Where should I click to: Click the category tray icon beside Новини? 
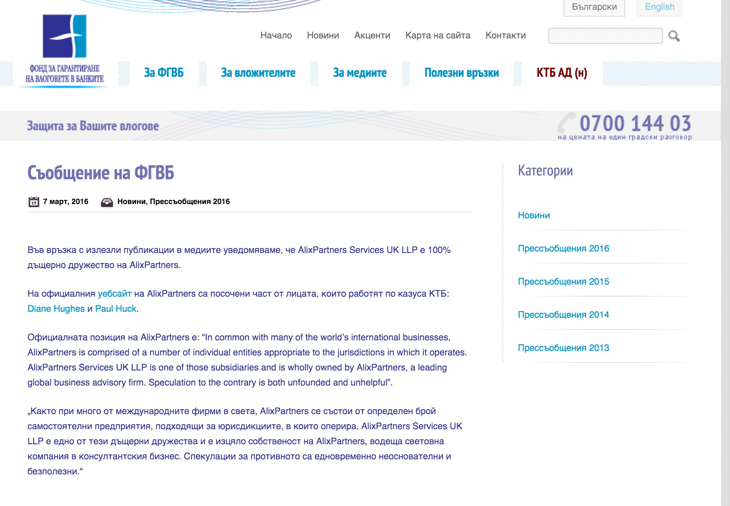click(x=107, y=202)
